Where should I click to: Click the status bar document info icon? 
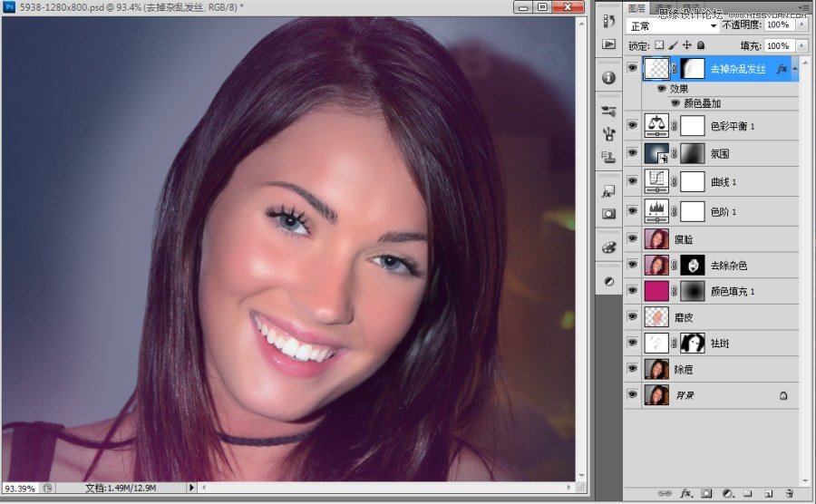[47, 488]
